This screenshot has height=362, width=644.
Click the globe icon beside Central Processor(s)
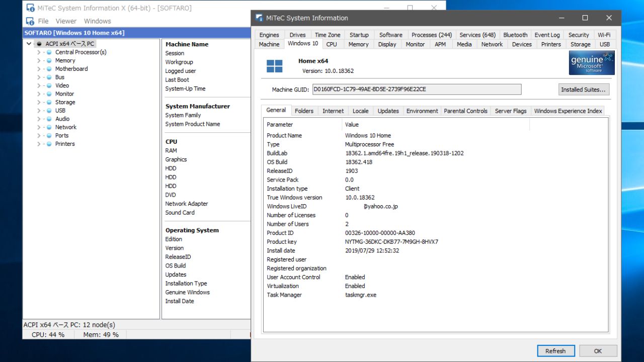coord(49,52)
